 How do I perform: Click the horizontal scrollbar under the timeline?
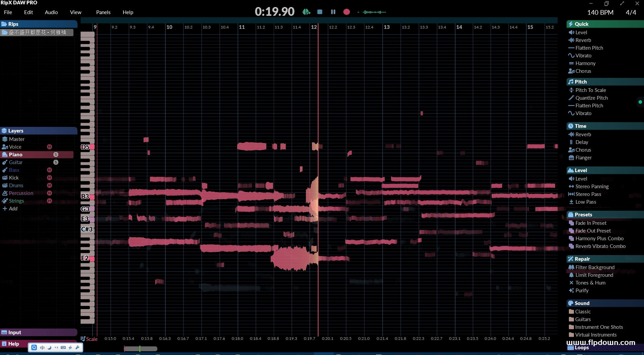(141, 349)
